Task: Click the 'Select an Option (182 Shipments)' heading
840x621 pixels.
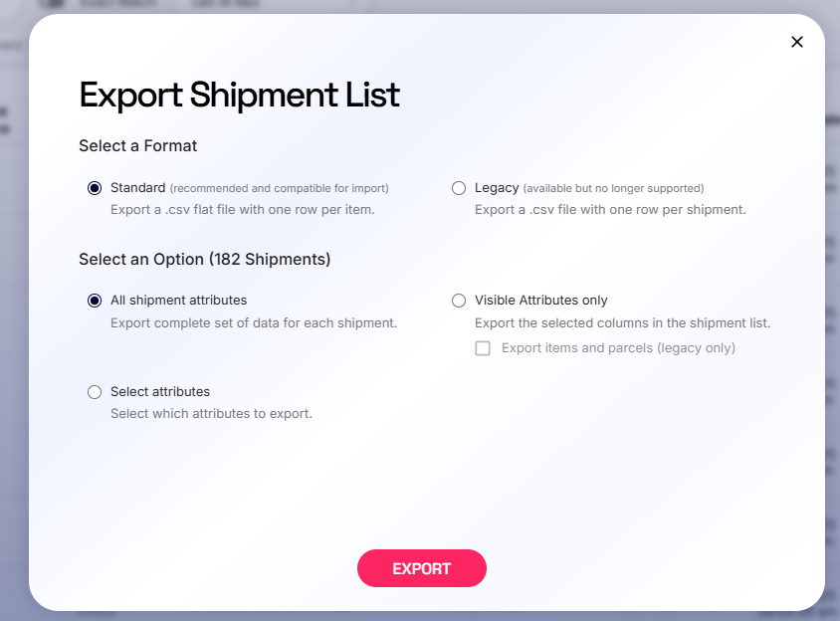Action: tap(205, 260)
